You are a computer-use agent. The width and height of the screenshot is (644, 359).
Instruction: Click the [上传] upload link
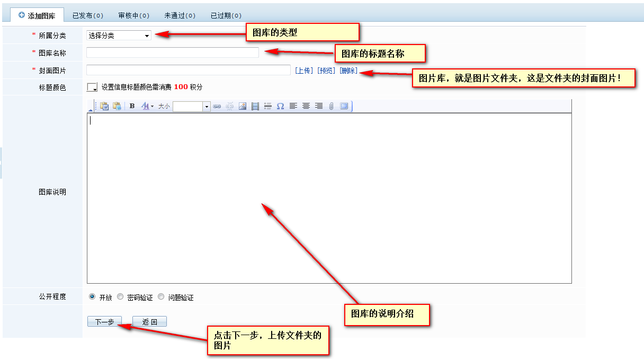click(x=304, y=71)
